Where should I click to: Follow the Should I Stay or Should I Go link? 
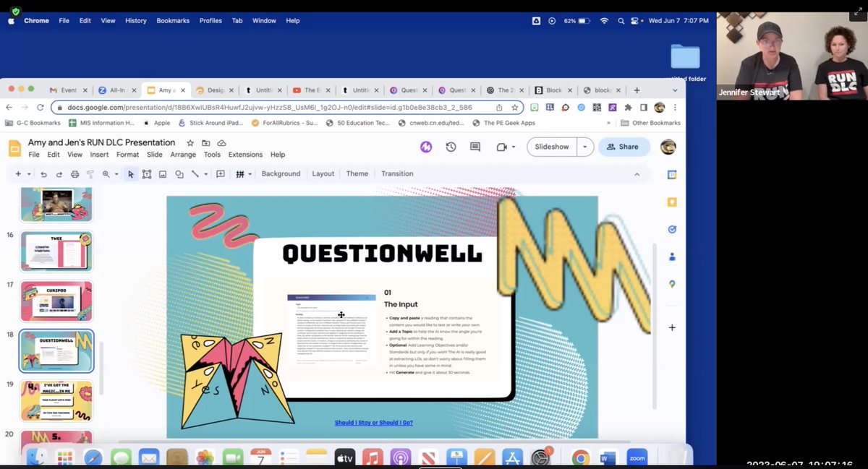coord(374,423)
